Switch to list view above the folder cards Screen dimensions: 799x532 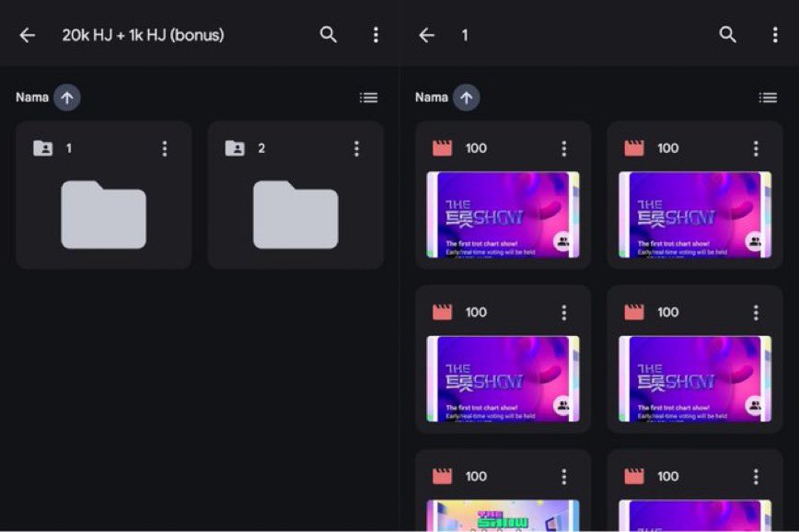[x=368, y=98]
